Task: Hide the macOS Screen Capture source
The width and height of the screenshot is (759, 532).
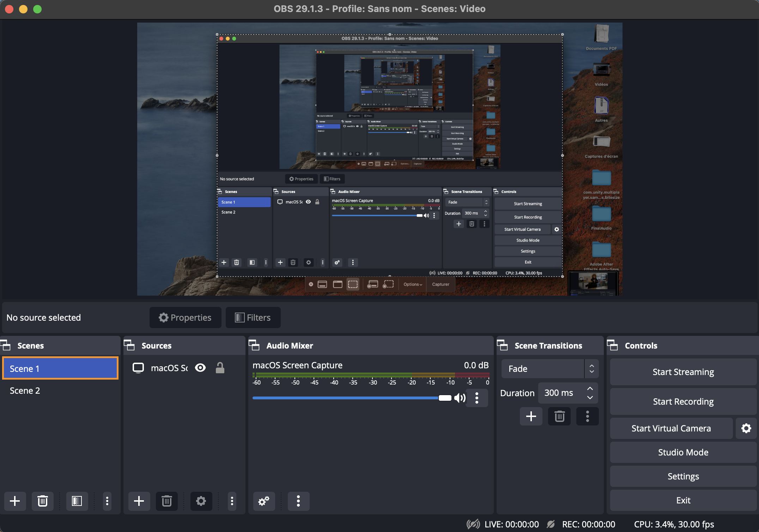Action: (x=200, y=368)
